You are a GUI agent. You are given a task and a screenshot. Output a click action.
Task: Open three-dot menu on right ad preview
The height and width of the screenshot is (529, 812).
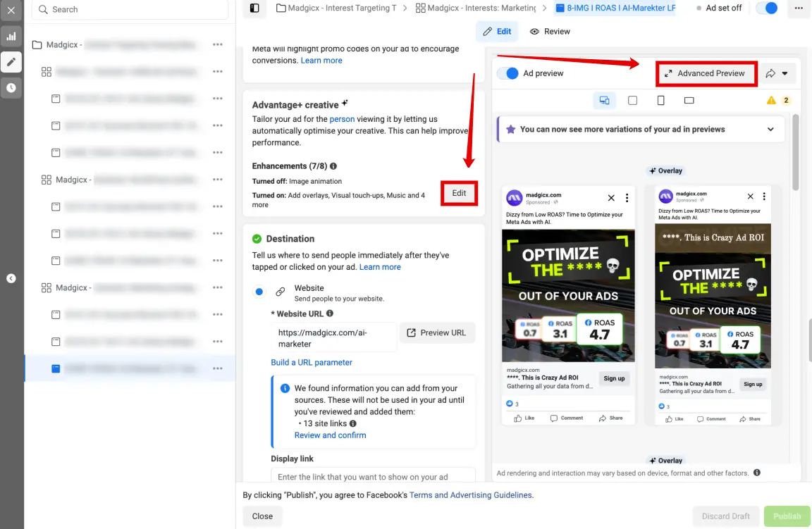[764, 197]
